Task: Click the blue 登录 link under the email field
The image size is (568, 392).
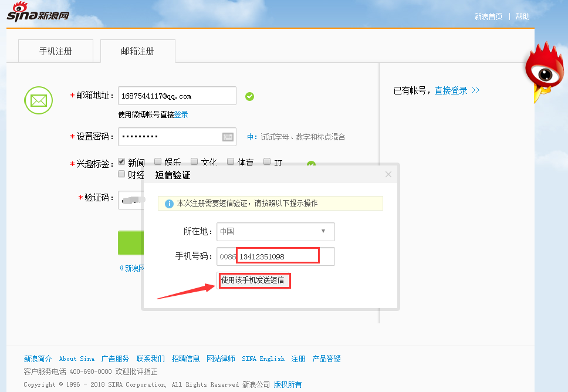Action: tap(181, 114)
